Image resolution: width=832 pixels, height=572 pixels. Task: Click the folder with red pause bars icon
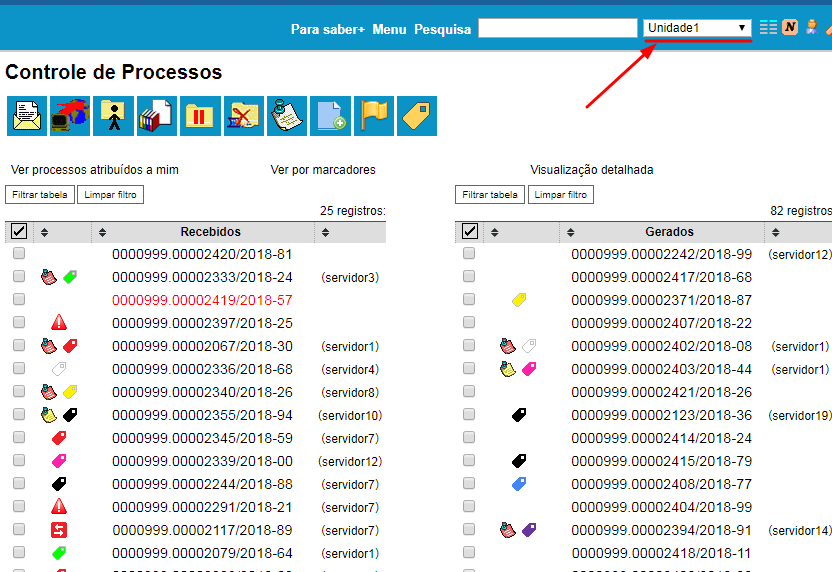200,116
